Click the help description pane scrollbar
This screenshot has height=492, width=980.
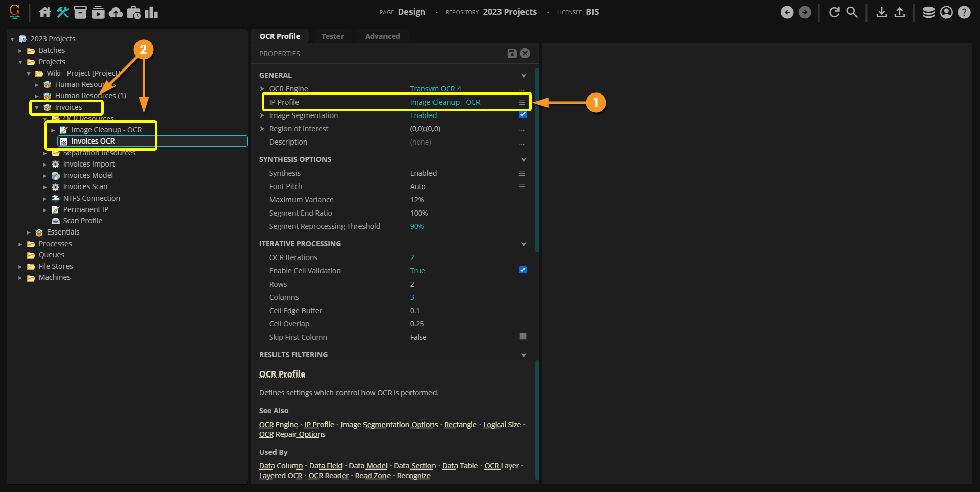[537, 420]
